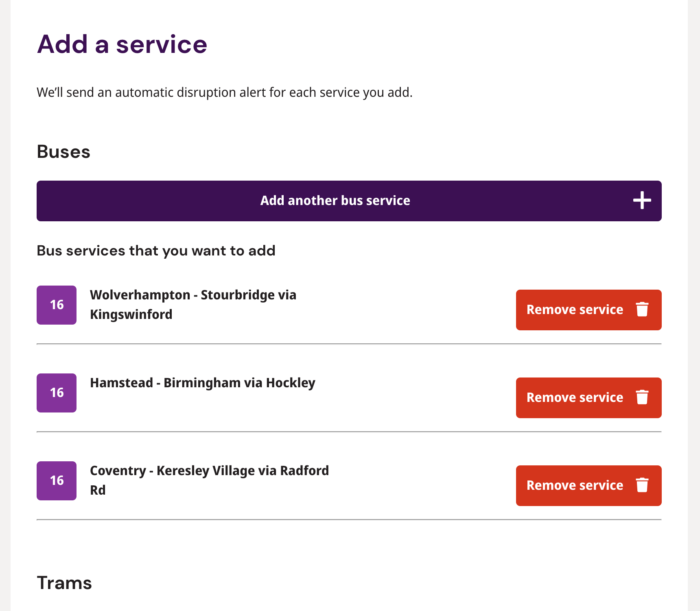Image resolution: width=700 pixels, height=611 pixels.
Task: Remove the Wolverhampton - Stourbridge via Kingswinford service
Action: 589,310
